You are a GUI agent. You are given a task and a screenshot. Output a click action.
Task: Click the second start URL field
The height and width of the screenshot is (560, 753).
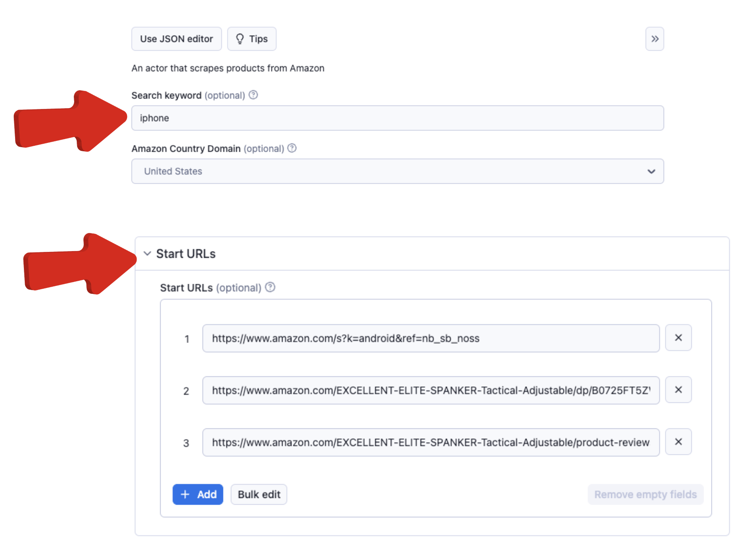[x=430, y=390]
